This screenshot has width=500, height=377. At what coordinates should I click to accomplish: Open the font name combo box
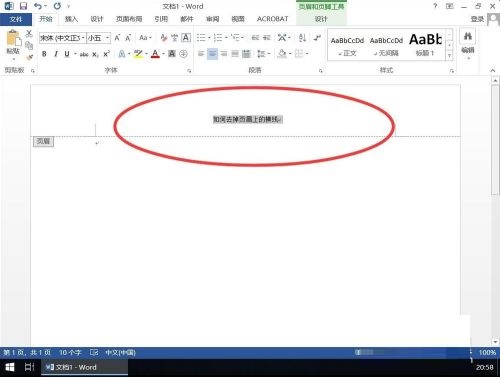[x=62, y=38]
